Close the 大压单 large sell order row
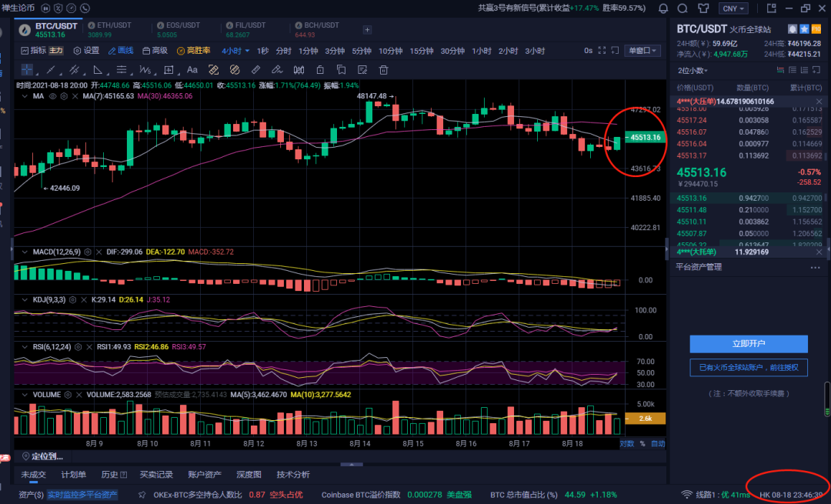 819,102
